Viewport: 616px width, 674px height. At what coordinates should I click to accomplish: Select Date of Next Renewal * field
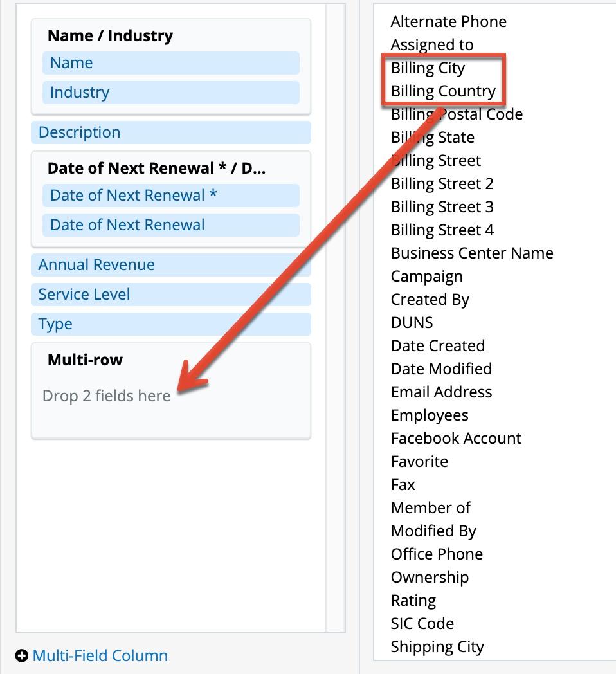click(x=170, y=196)
